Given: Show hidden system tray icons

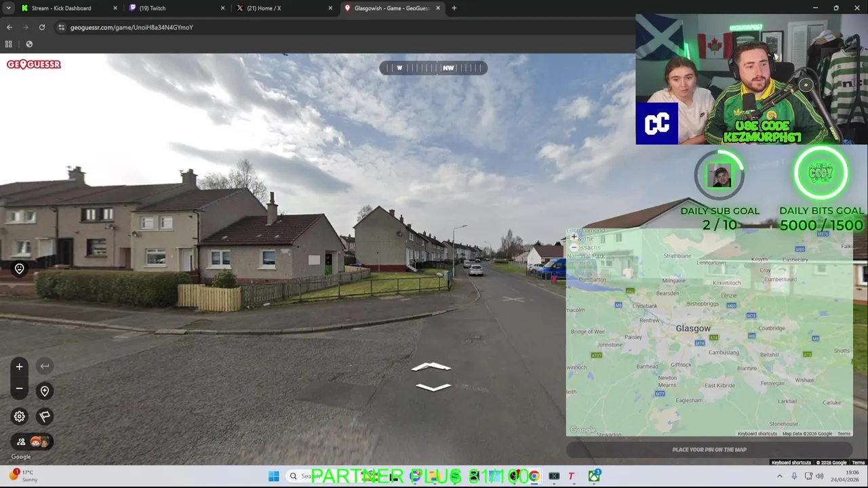Looking at the screenshot, I should 779,476.
